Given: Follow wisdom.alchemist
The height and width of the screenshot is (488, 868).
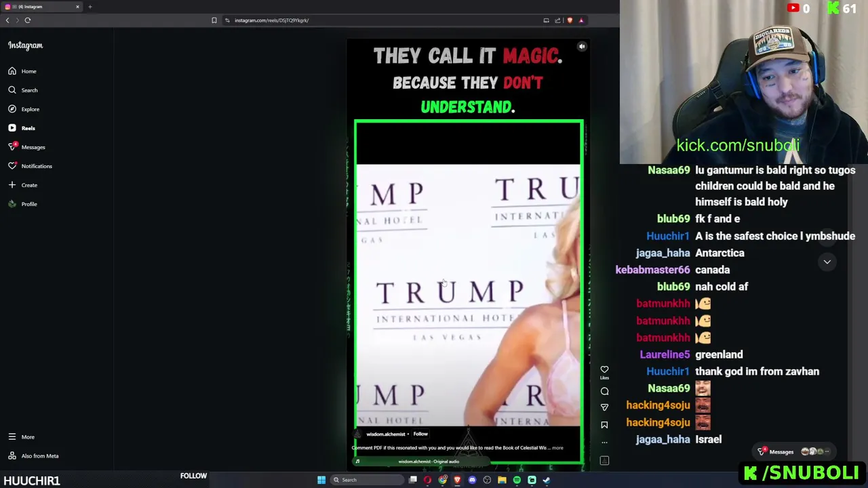Looking at the screenshot, I should pyautogui.click(x=420, y=434).
